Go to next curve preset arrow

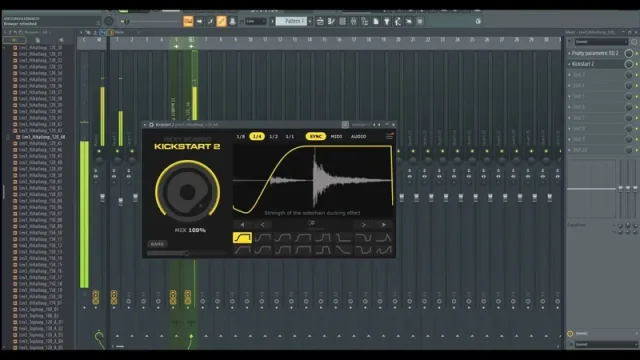pyautogui.click(x=363, y=224)
